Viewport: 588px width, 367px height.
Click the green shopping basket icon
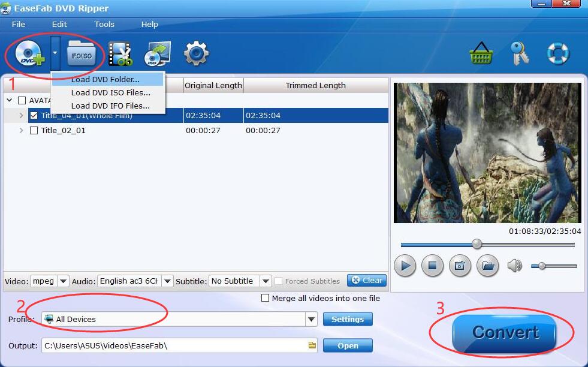coord(481,53)
